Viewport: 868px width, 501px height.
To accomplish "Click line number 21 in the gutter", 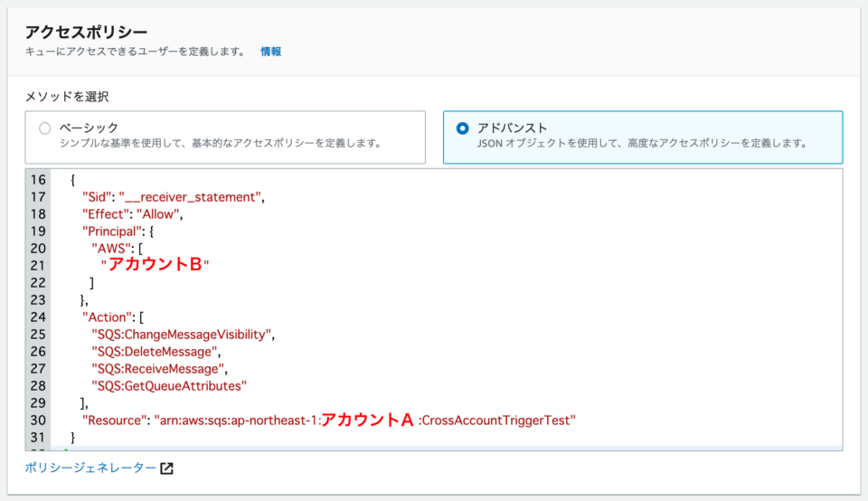I will (38, 266).
